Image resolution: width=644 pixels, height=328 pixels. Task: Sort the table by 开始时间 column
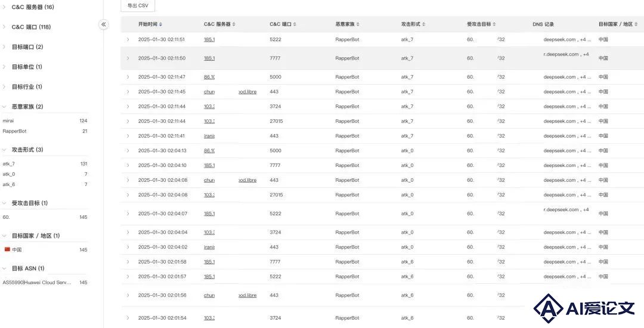pos(160,24)
